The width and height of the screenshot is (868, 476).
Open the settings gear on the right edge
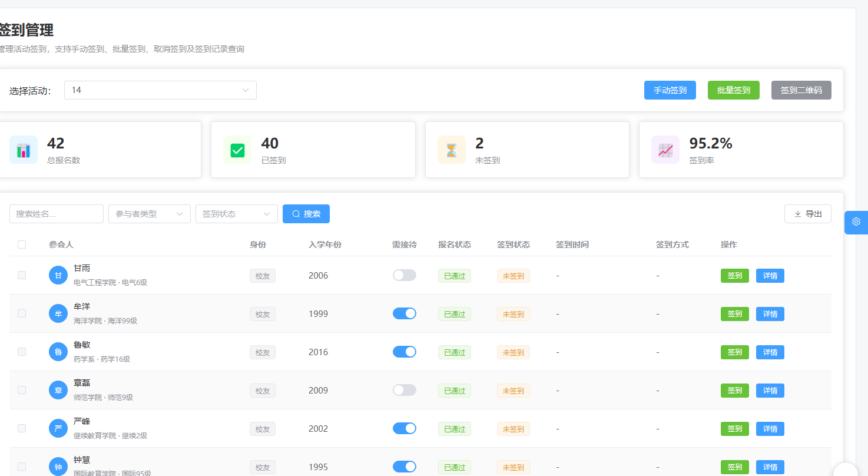click(856, 222)
